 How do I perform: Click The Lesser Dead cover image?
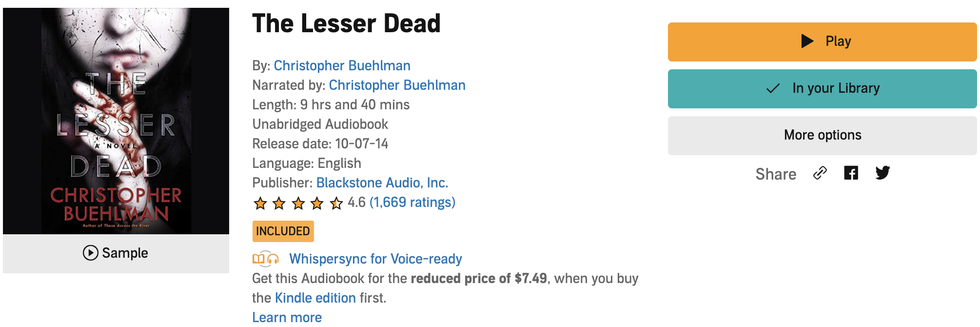116,121
